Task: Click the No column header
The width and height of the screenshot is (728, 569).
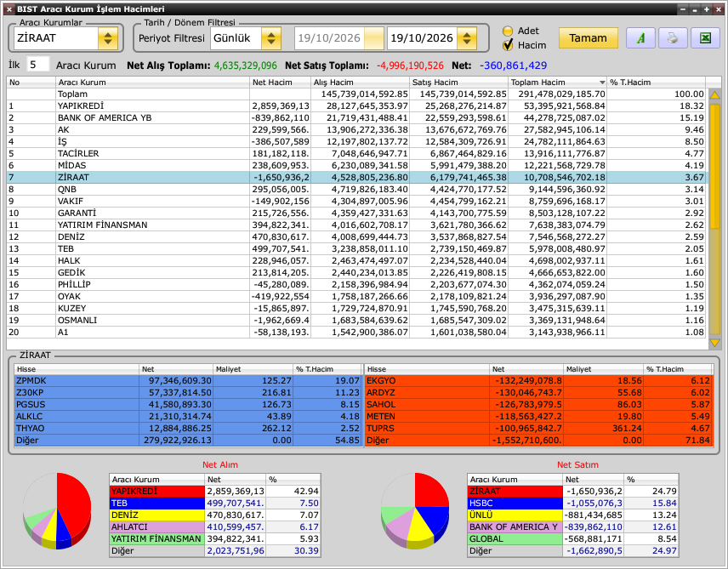Action: 31,83
